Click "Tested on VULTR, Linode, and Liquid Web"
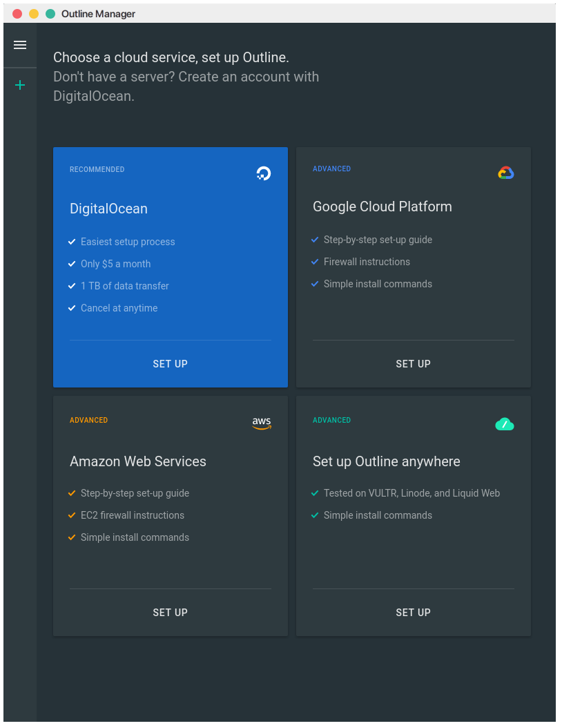Viewport: 562px width, 728px height. pyautogui.click(x=411, y=493)
